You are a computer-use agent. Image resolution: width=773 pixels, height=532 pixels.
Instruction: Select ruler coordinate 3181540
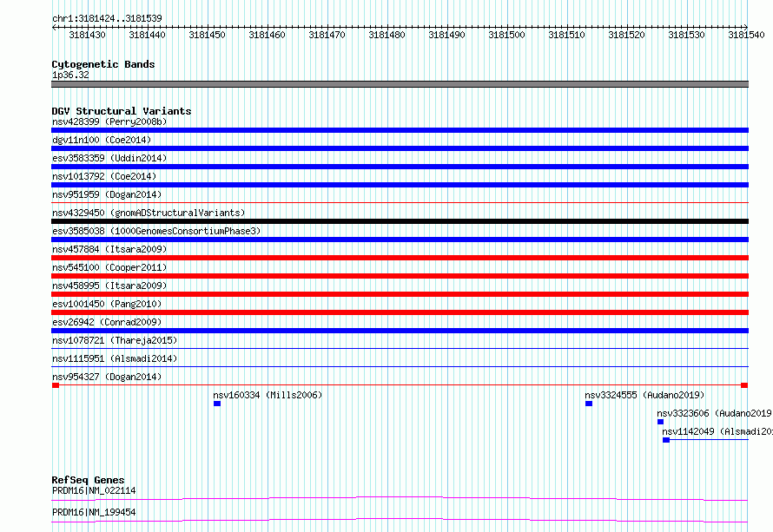click(746, 35)
